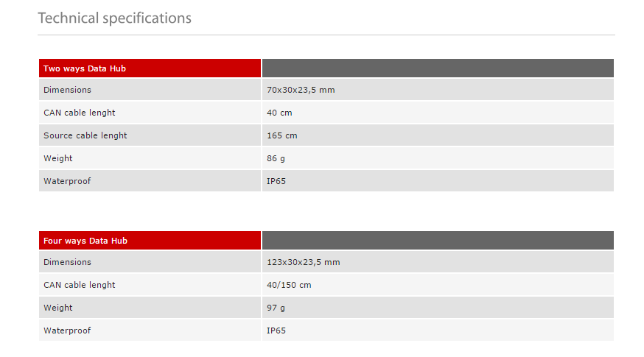This screenshot has width=644, height=357.
Task: Click CAN cable lenght in Two ways table
Action: pyautogui.click(x=79, y=113)
